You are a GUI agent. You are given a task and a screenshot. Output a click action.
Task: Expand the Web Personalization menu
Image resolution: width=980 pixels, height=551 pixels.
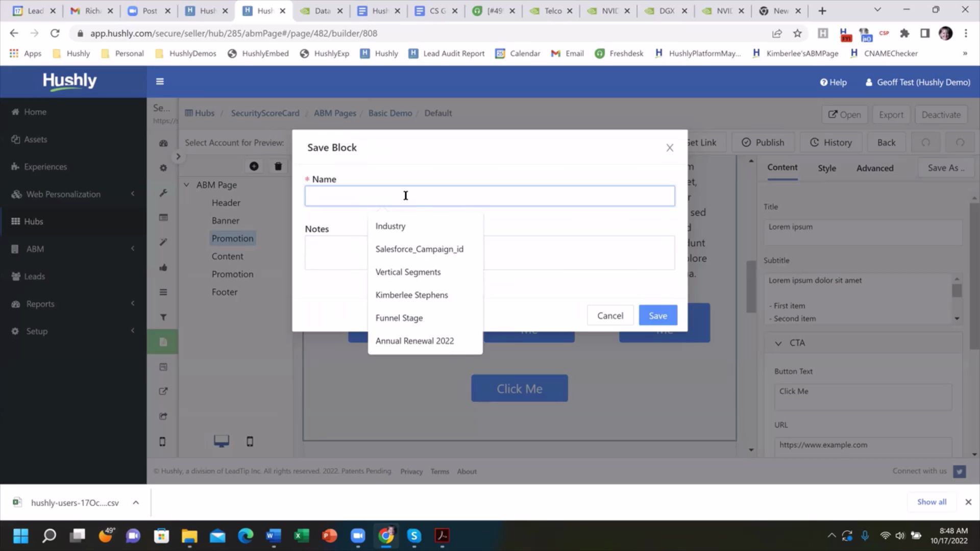click(x=62, y=194)
